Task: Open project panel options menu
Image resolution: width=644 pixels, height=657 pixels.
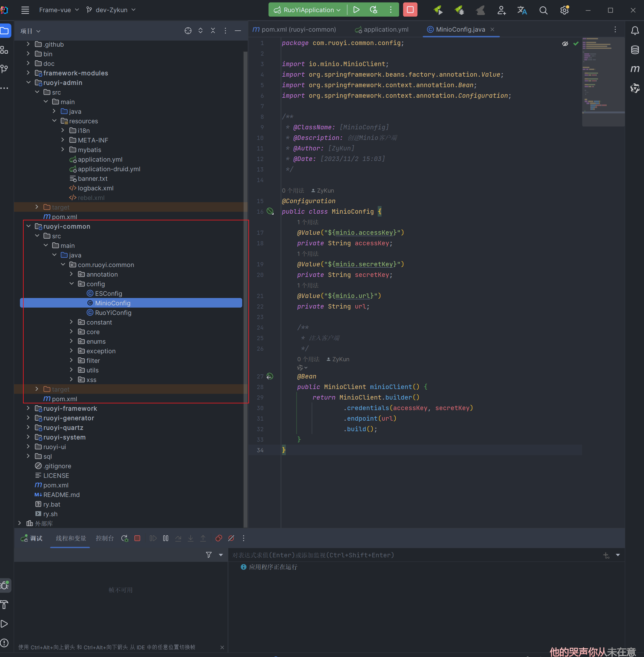Action: point(225,31)
